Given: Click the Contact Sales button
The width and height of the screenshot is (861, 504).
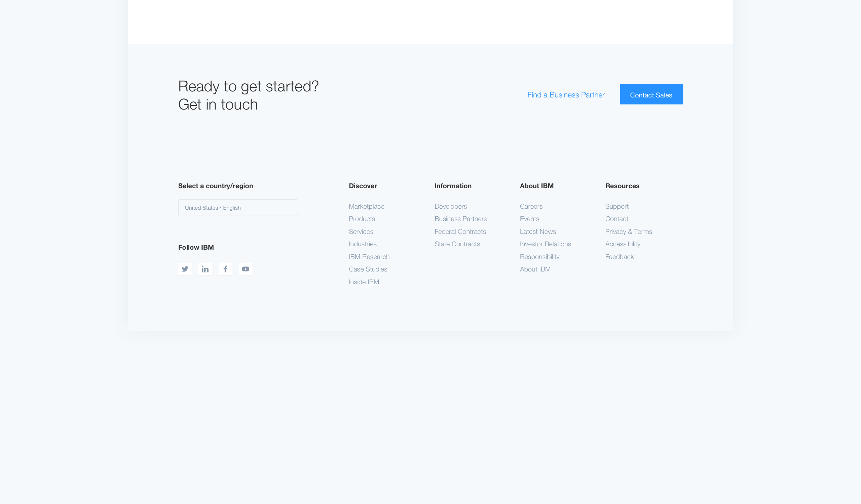Looking at the screenshot, I should [651, 94].
